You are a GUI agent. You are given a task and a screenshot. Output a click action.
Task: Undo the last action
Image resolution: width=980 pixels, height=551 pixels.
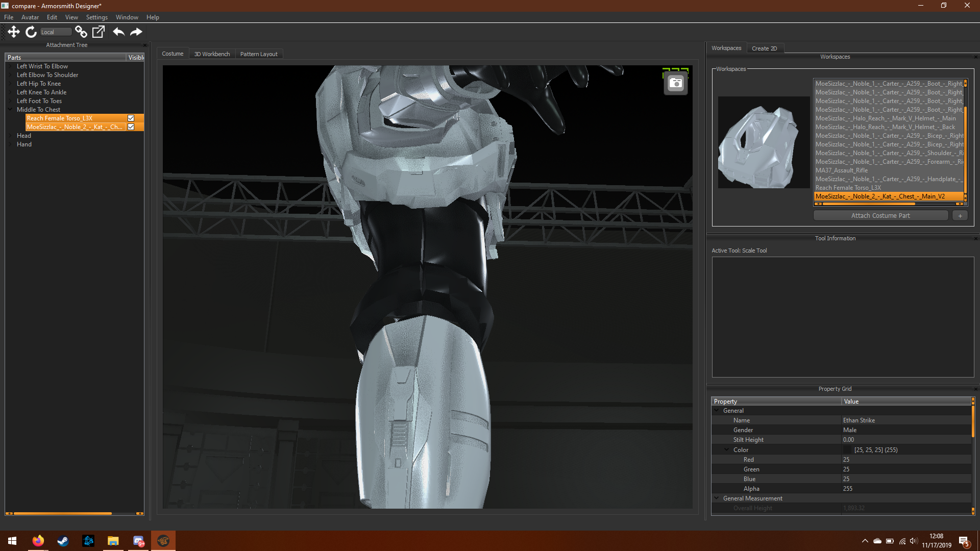118,32
